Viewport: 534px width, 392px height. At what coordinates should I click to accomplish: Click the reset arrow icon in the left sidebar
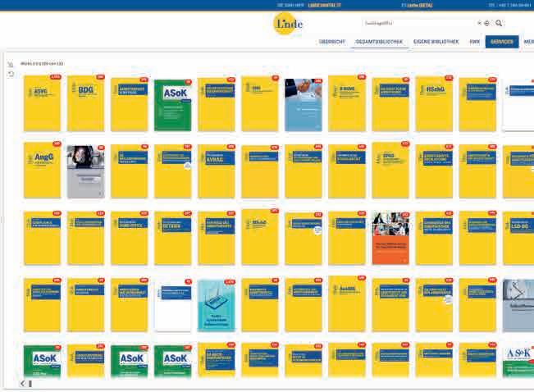(x=11, y=74)
